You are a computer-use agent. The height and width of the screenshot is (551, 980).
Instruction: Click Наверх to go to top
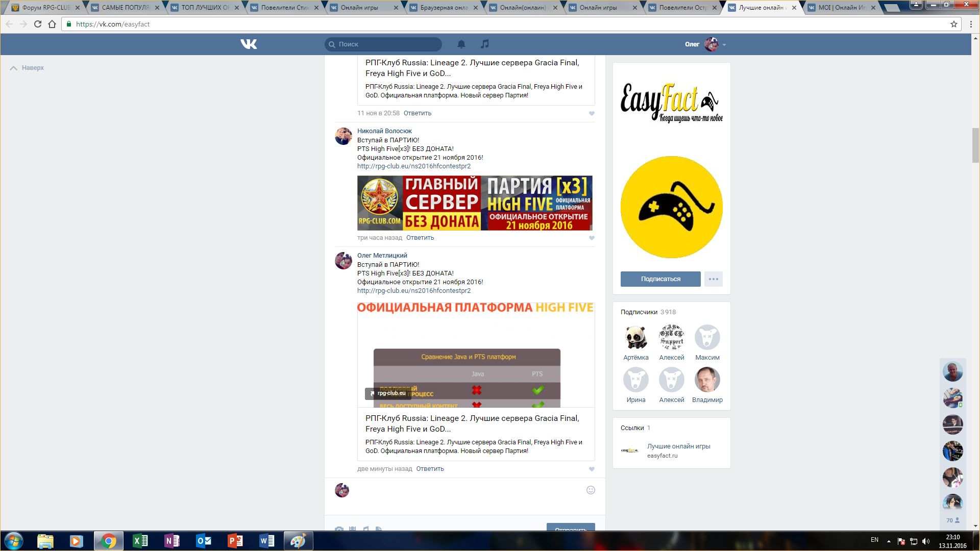[x=27, y=68]
